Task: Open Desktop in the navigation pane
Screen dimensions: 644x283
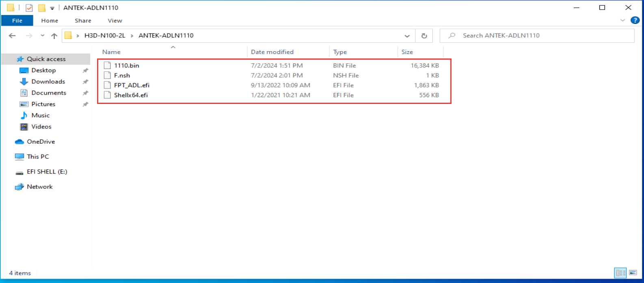Action: [x=43, y=70]
